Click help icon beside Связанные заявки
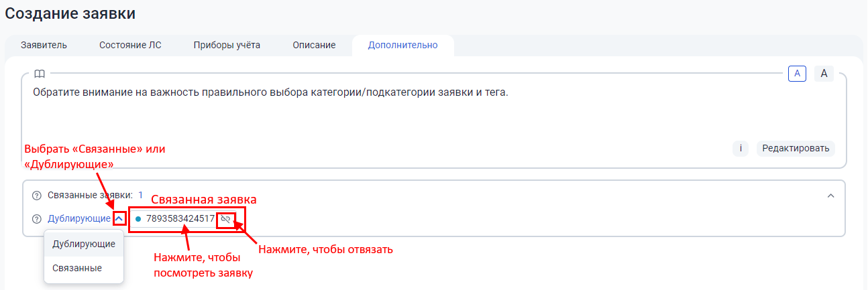The height and width of the screenshot is (290, 868). tap(37, 196)
